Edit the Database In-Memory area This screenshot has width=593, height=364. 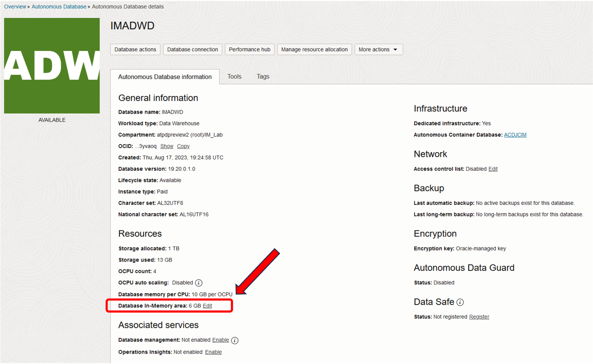click(x=207, y=306)
